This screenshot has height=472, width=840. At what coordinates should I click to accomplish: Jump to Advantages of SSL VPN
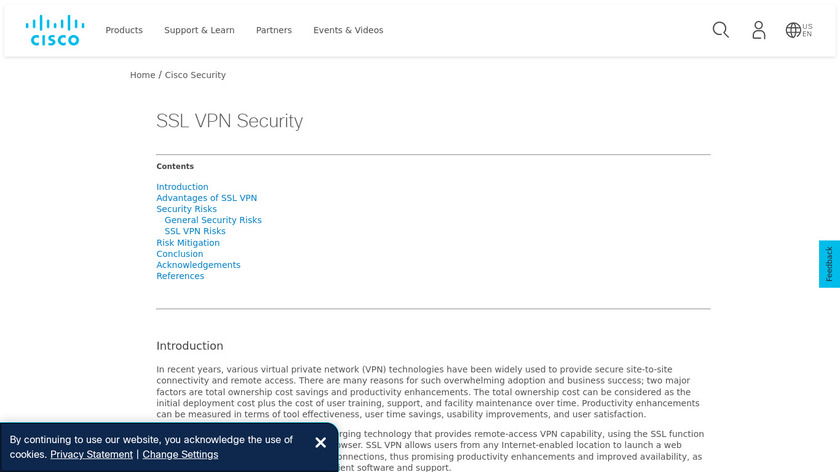click(206, 198)
